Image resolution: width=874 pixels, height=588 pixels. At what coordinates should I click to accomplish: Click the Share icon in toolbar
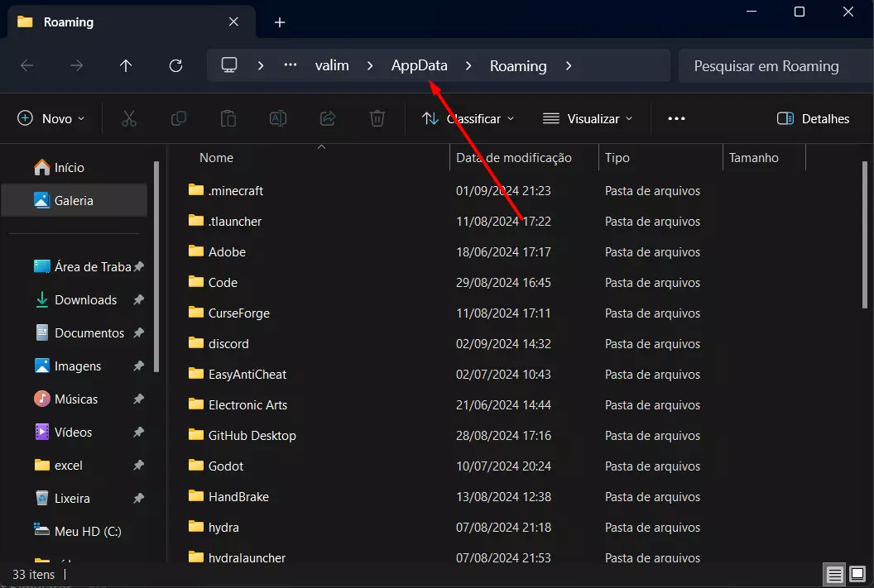[x=328, y=118]
